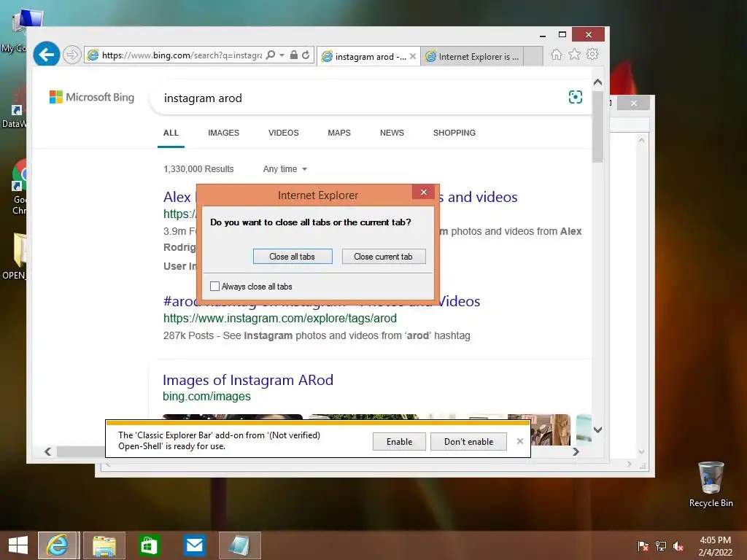
Task: Click the Forward navigation arrow
Action: pyautogui.click(x=72, y=55)
